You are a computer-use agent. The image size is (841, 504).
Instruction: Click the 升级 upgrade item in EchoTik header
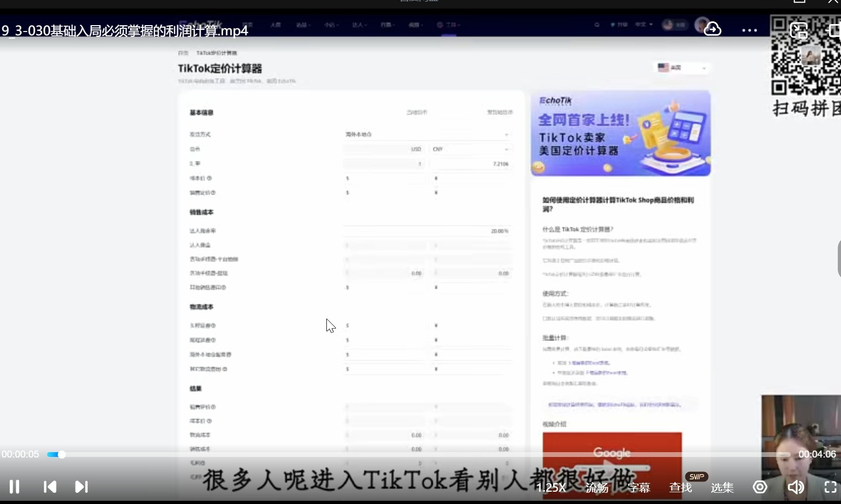pyautogui.click(x=619, y=25)
